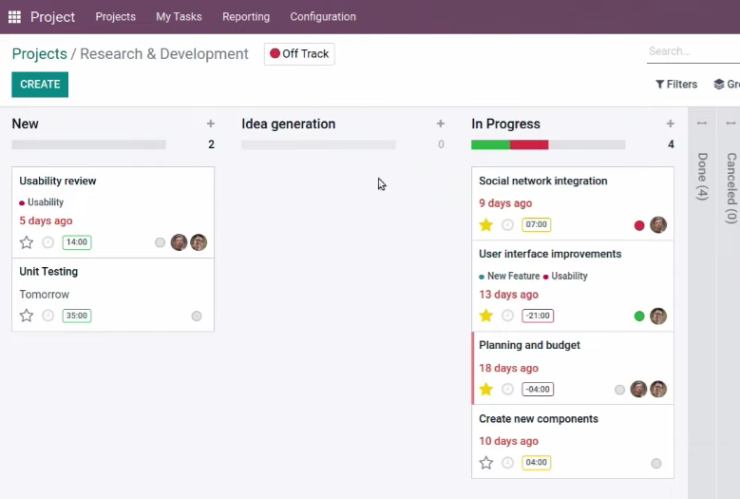The width and height of the screenshot is (740, 499).
Task: Click the Search input field
Action: (693, 51)
